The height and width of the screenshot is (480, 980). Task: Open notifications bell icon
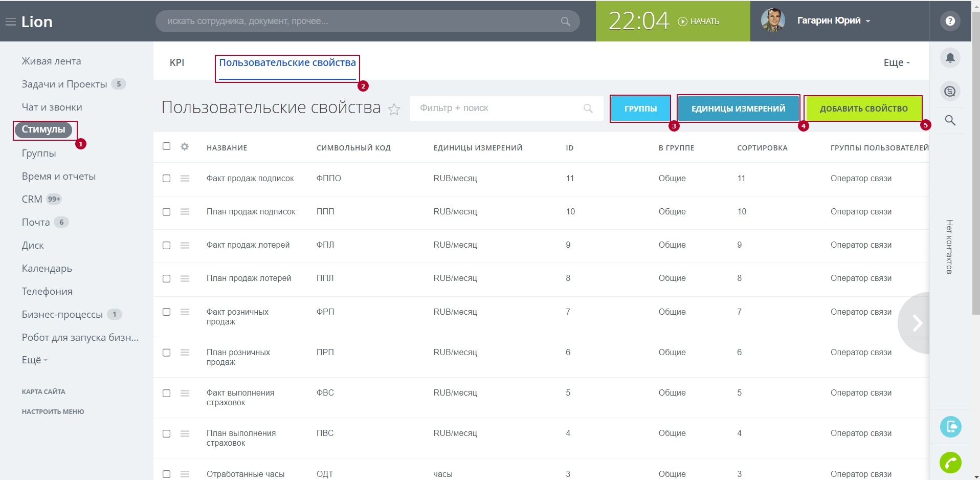[x=950, y=57]
